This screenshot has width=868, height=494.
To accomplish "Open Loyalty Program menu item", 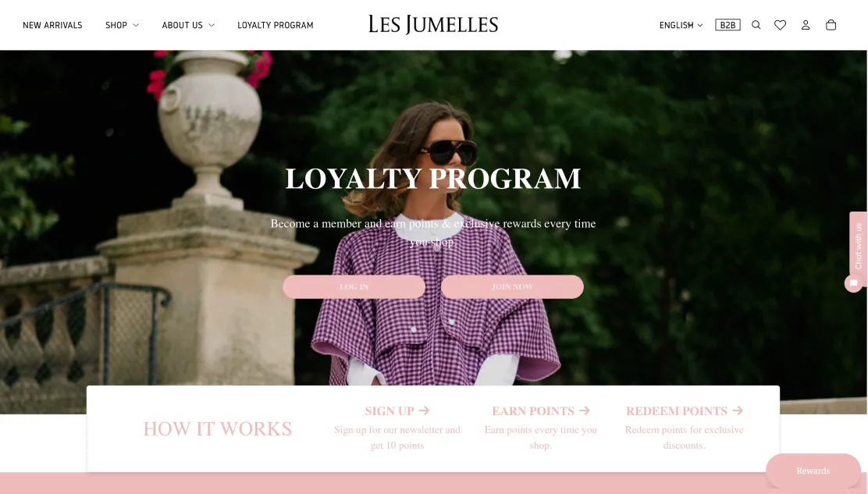I will pos(275,25).
